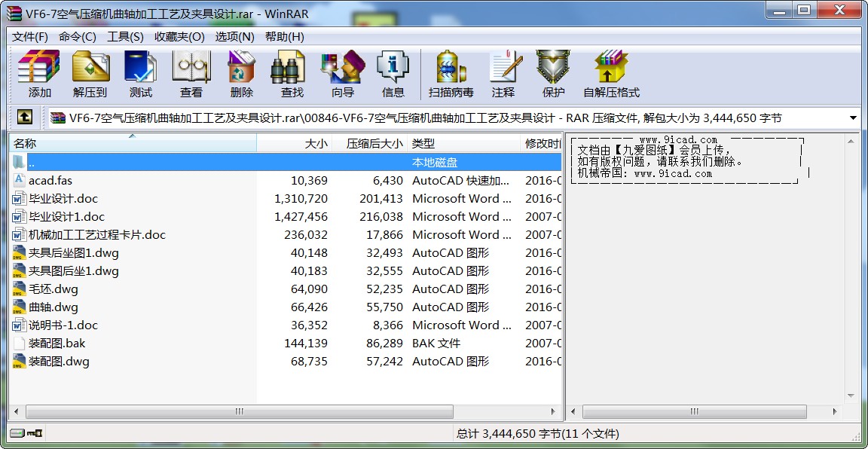Viewport: 868px width, 449px height.
Task: Click Word icon of 毕业设计.doc
Action: [x=20, y=198]
